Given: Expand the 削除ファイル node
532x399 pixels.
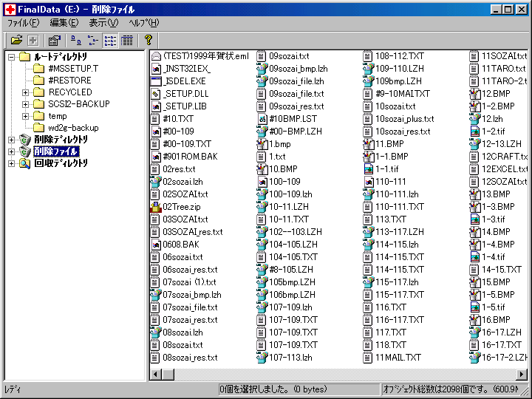Looking at the screenshot, I should (12, 151).
